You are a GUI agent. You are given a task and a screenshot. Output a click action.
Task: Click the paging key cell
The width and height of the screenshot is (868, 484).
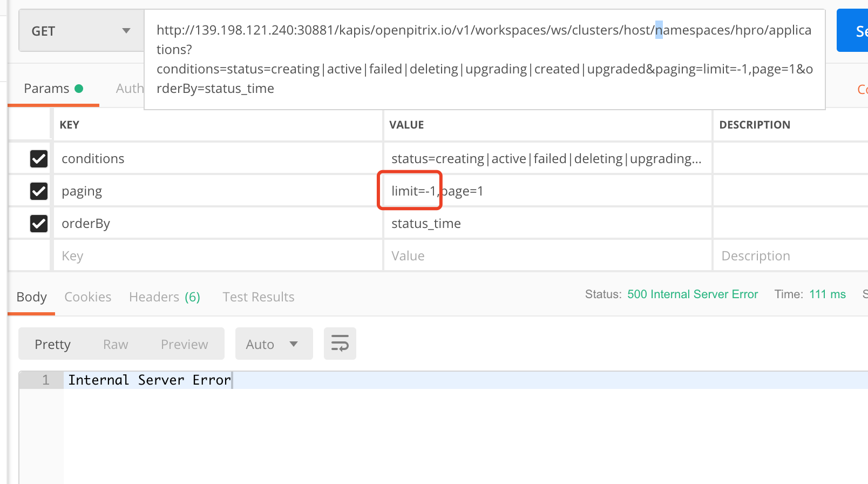pos(218,191)
